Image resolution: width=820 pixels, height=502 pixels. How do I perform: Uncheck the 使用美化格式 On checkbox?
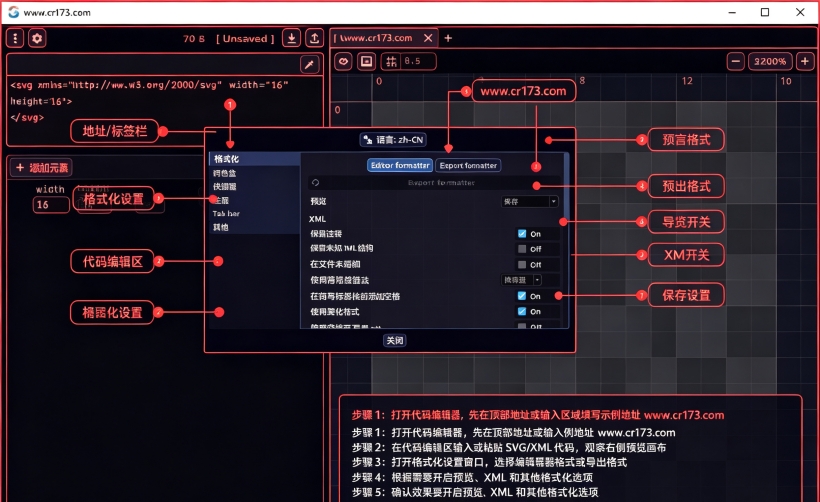(x=522, y=311)
